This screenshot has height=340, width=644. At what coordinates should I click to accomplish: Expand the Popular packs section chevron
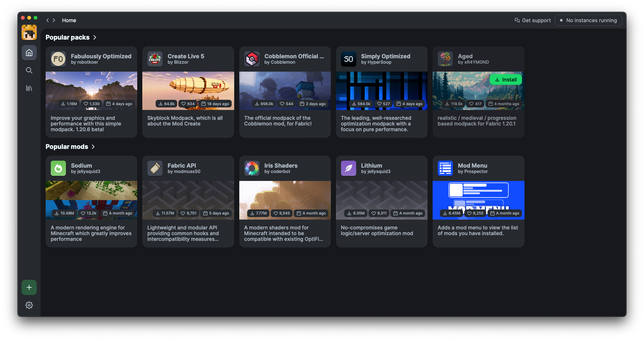95,37
